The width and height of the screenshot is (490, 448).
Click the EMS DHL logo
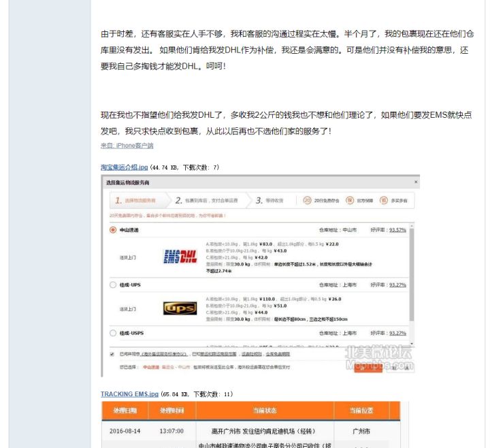180,257
